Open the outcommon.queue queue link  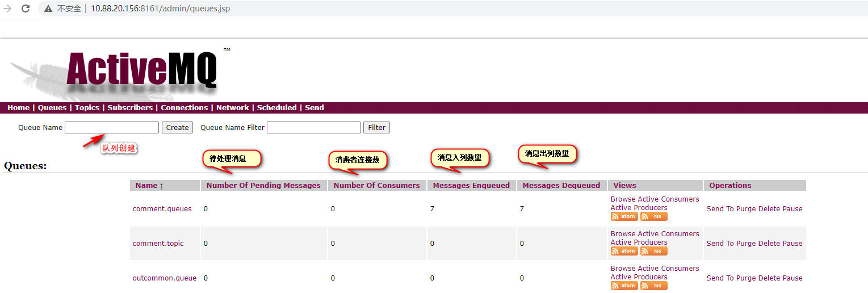click(165, 278)
